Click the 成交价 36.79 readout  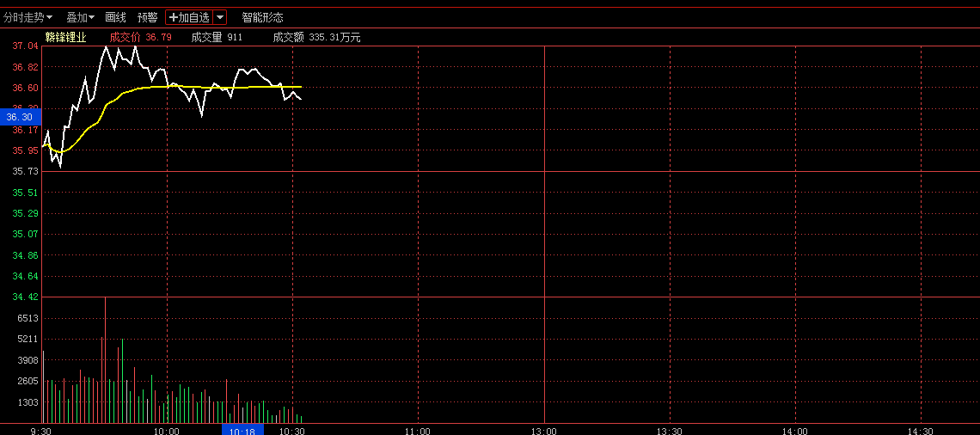pyautogui.click(x=140, y=37)
